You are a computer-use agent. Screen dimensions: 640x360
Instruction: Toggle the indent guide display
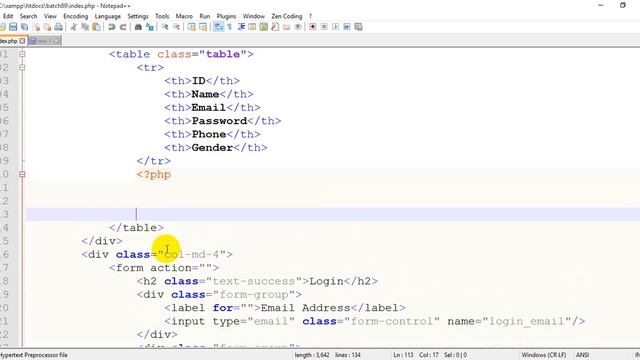coord(241,27)
